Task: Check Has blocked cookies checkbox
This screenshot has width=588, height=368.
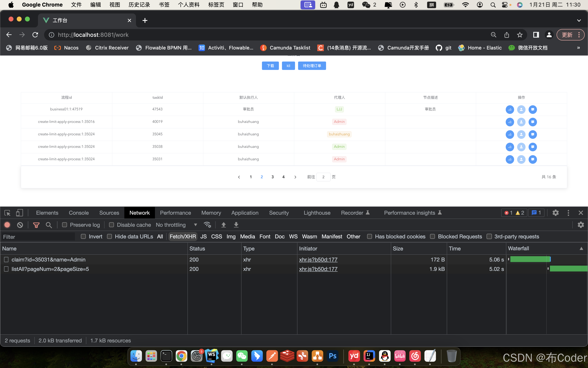Action: [370, 237]
